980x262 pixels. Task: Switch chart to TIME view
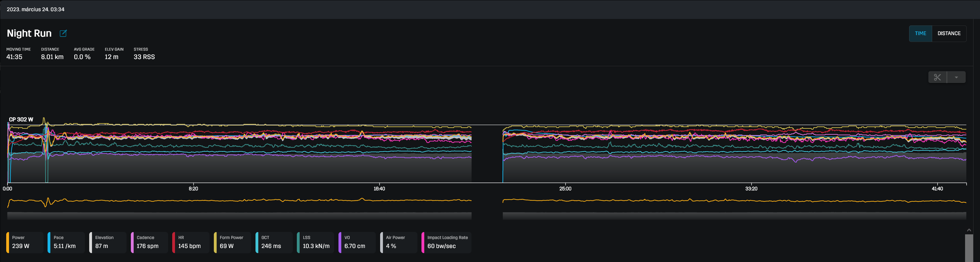click(920, 34)
